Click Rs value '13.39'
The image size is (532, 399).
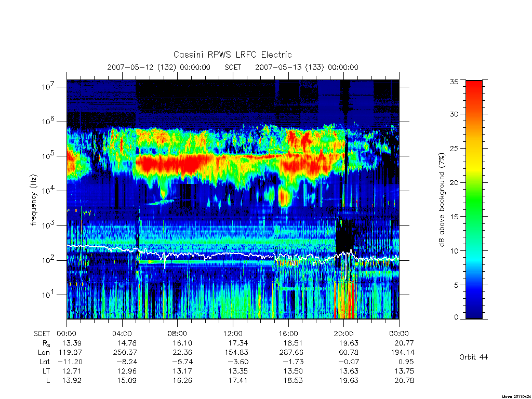(72, 343)
